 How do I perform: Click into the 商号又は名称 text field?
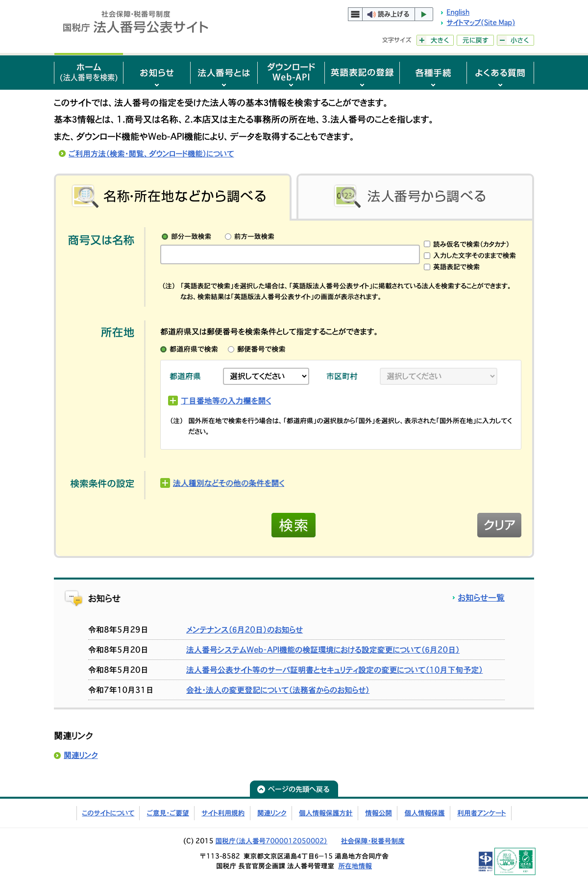(x=290, y=254)
